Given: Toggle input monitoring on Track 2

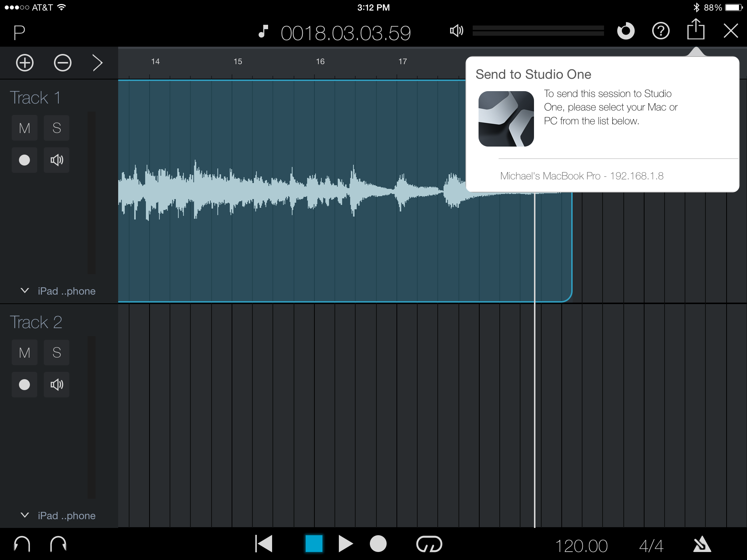Looking at the screenshot, I should point(57,385).
